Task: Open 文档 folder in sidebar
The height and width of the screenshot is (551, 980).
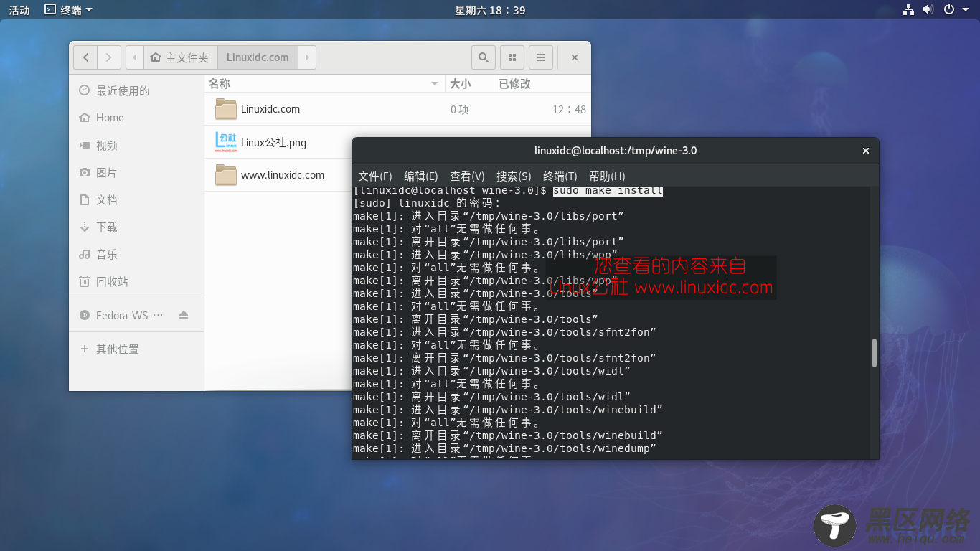Action: [136, 199]
